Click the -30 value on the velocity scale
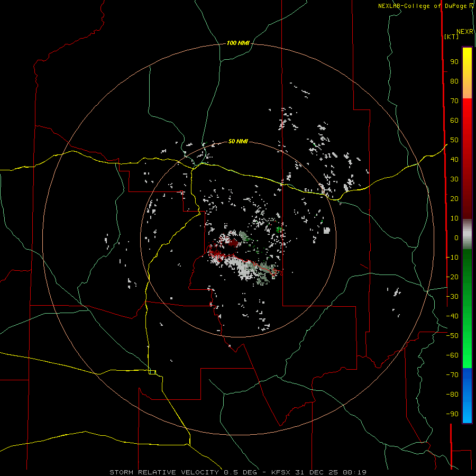This screenshot has height=476, width=476. click(452, 297)
